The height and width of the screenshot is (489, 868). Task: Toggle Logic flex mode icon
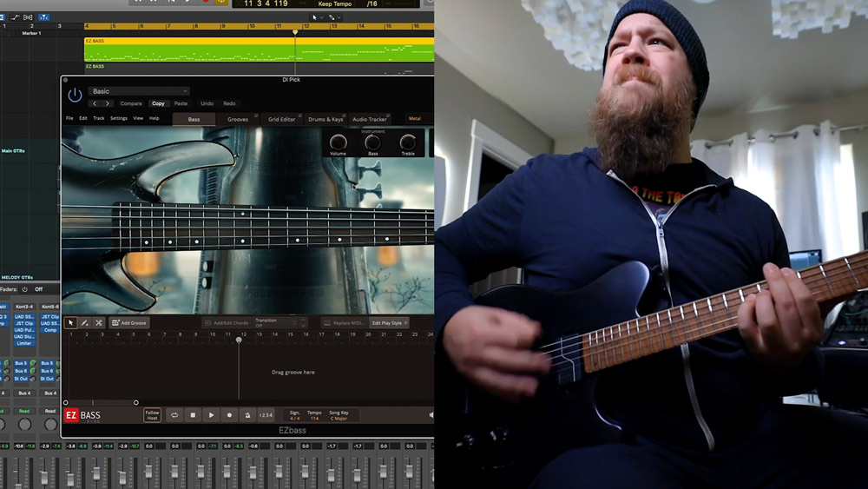click(28, 17)
